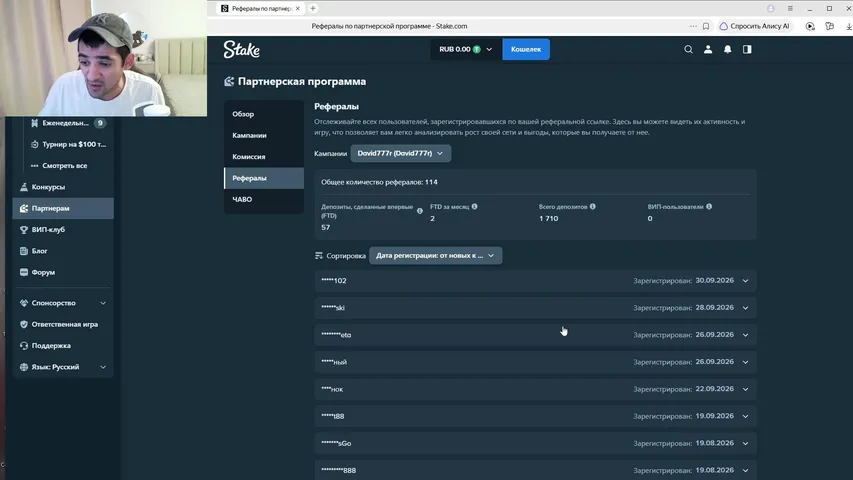Image resolution: width=853 pixels, height=480 pixels.
Task: Expand the referral row ending 102
Action: click(x=535, y=281)
